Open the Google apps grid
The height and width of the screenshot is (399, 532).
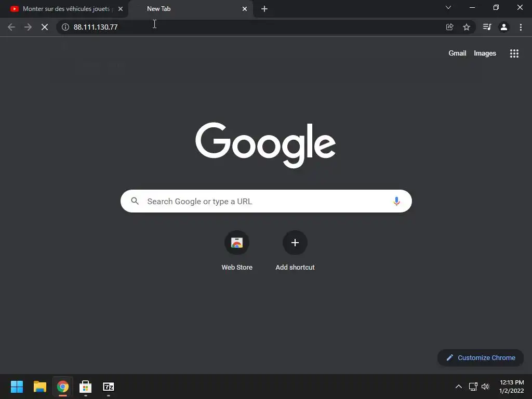point(514,54)
